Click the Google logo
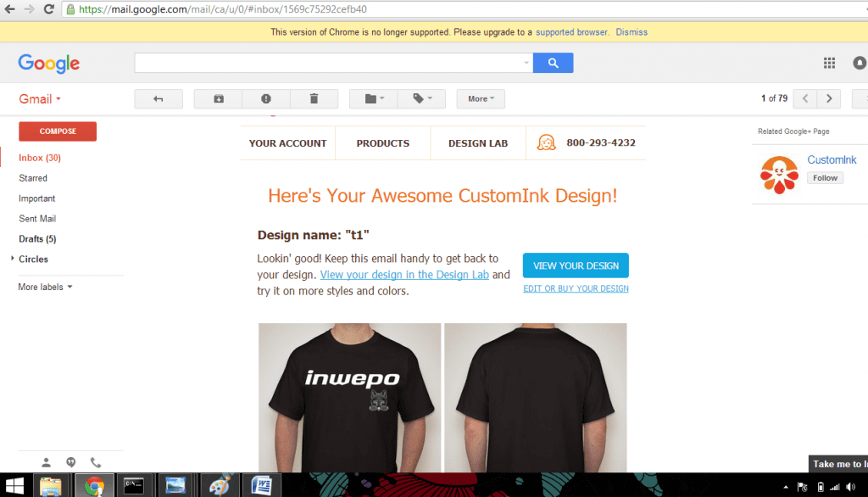Viewport: 868px width, 497px height. tap(48, 63)
